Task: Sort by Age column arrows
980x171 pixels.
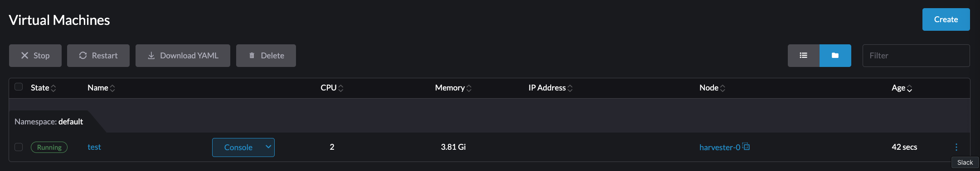Action: click(x=909, y=88)
